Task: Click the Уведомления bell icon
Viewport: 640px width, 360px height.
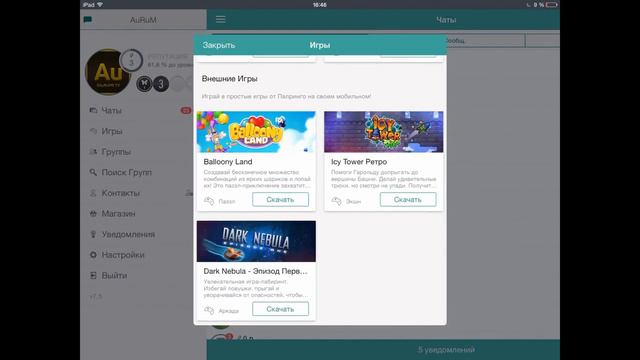Action: click(x=93, y=234)
